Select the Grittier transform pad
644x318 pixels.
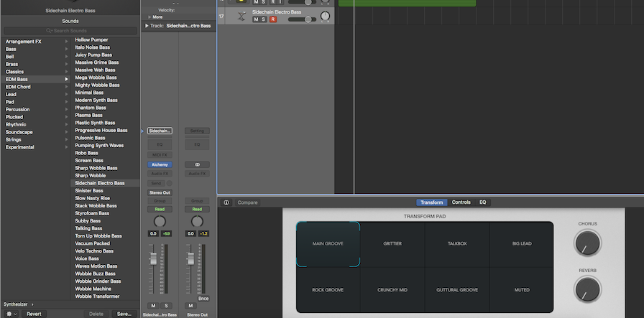coord(392,244)
